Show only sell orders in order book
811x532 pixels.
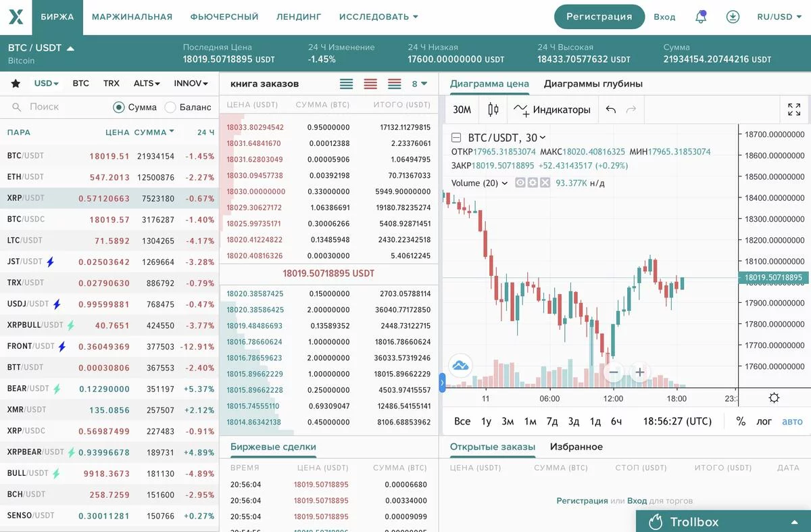click(370, 84)
